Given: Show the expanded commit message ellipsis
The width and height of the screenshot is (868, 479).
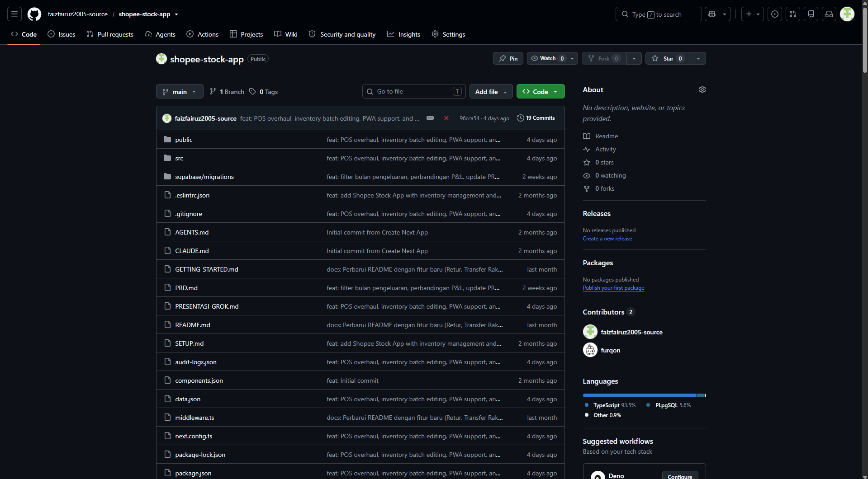Looking at the screenshot, I should click(430, 118).
